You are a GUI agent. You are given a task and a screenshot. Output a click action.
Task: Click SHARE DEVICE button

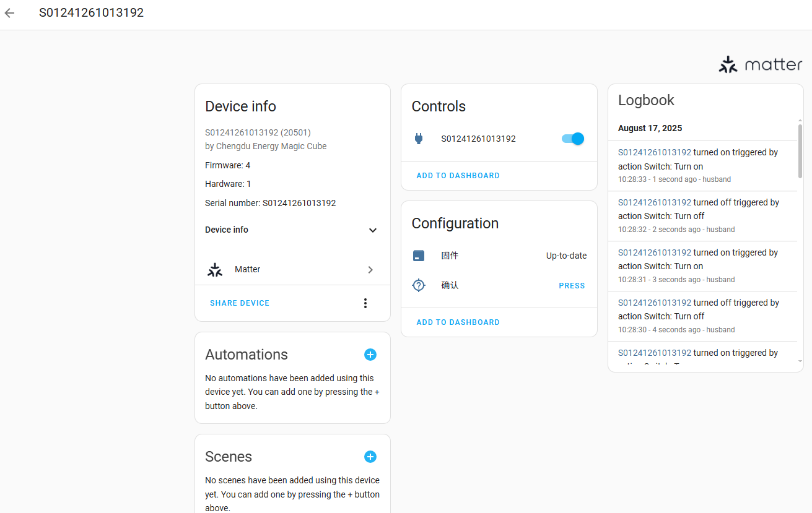pos(240,303)
